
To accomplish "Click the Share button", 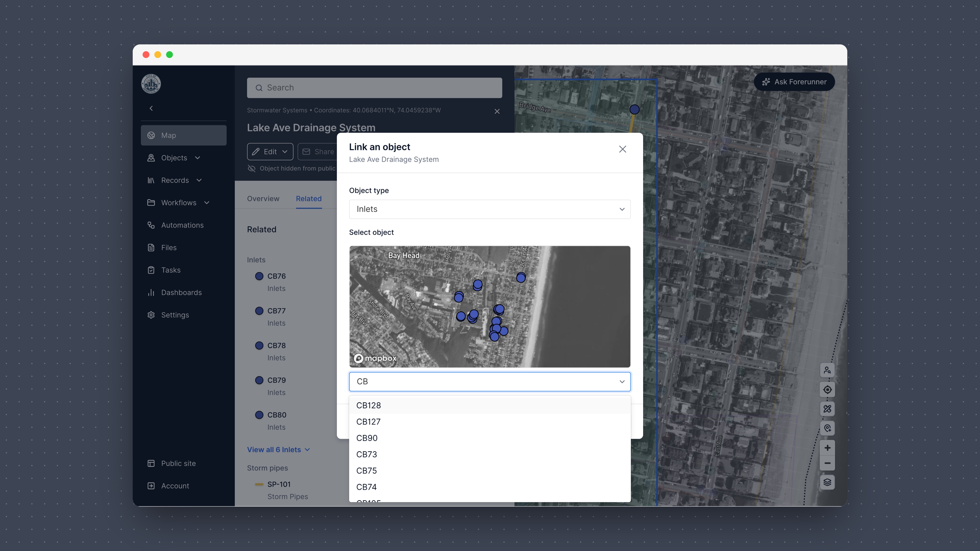I will pyautogui.click(x=318, y=152).
